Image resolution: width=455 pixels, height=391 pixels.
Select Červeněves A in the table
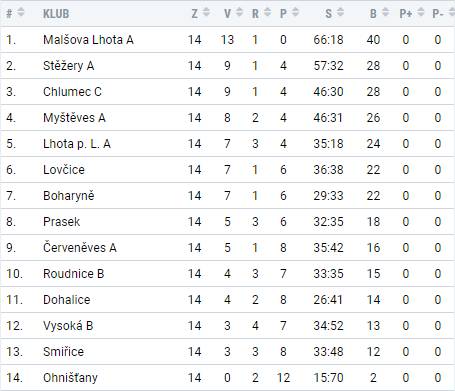[80, 248]
